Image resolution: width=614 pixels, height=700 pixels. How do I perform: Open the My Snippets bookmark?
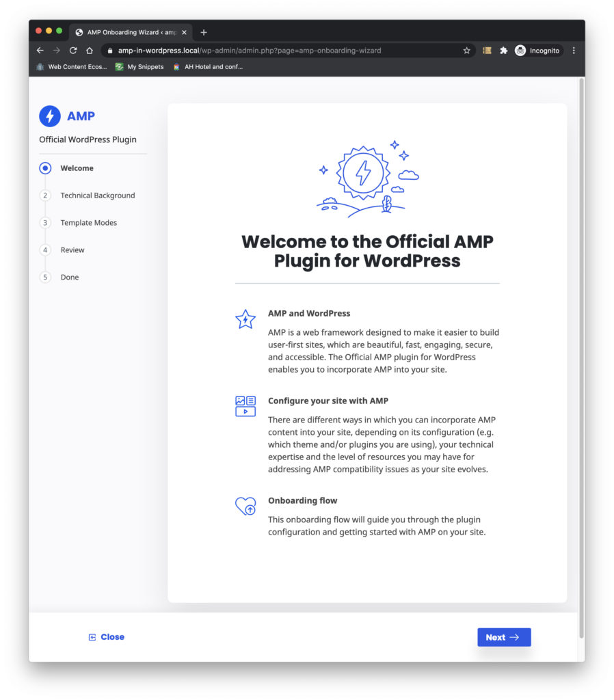point(139,67)
